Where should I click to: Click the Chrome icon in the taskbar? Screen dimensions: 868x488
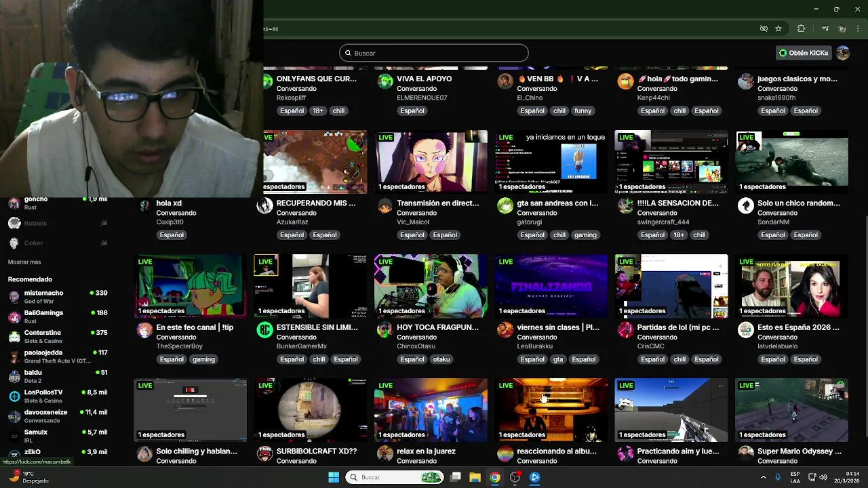(x=495, y=477)
